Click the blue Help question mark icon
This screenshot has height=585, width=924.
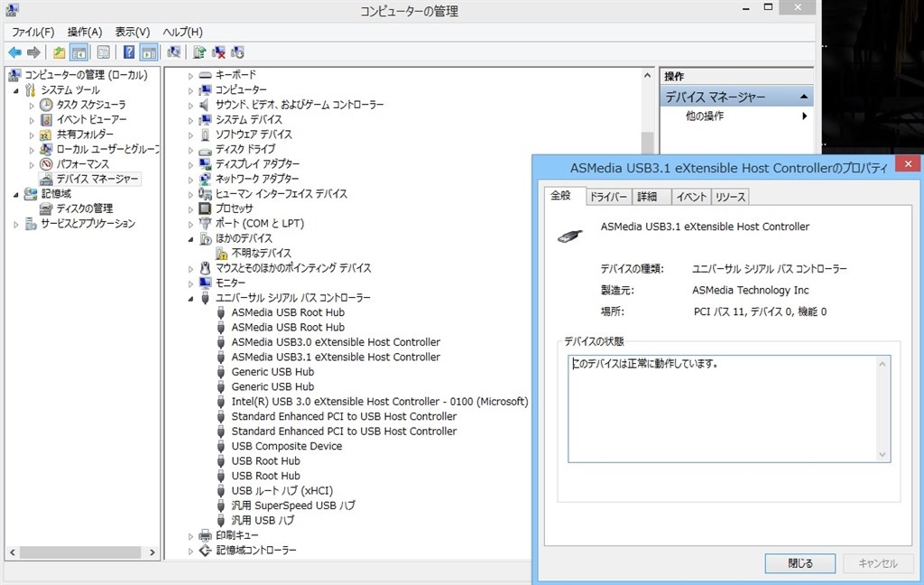click(128, 52)
